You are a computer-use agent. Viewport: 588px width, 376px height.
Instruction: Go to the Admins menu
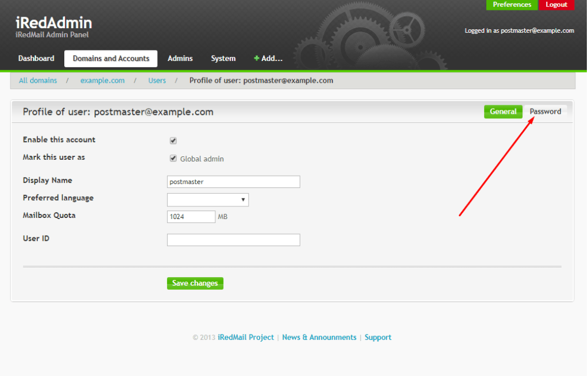click(x=180, y=59)
